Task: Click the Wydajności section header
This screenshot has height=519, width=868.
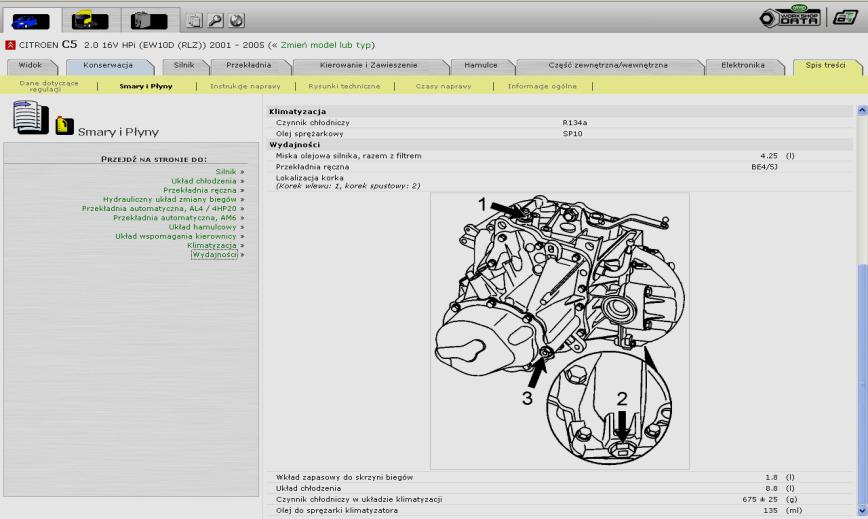Action: coord(560,145)
